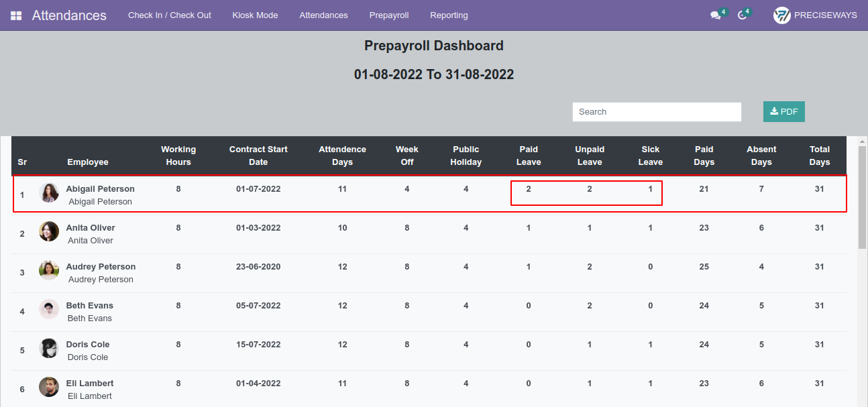Open Check In / Check Out menu
This screenshot has height=407, width=868.
click(x=170, y=15)
